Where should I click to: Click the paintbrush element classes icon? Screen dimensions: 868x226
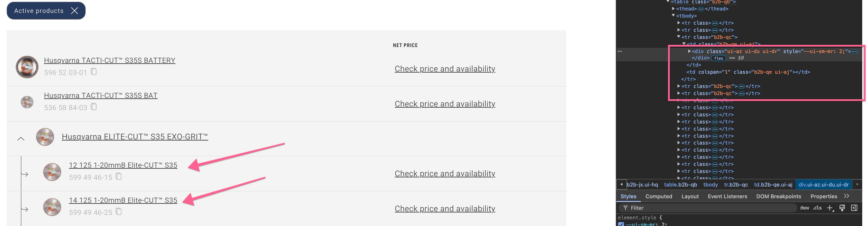coord(842,208)
